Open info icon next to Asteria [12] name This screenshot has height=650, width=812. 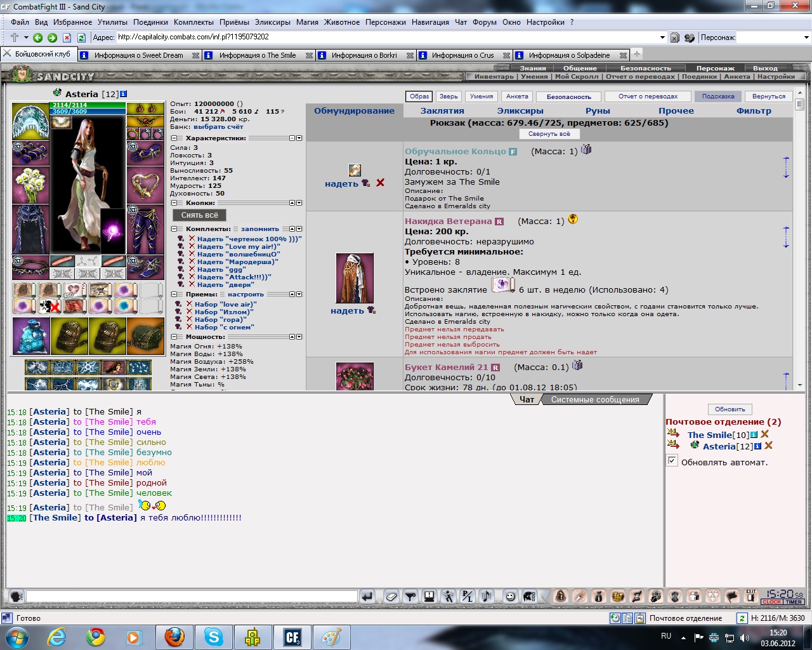pos(123,94)
